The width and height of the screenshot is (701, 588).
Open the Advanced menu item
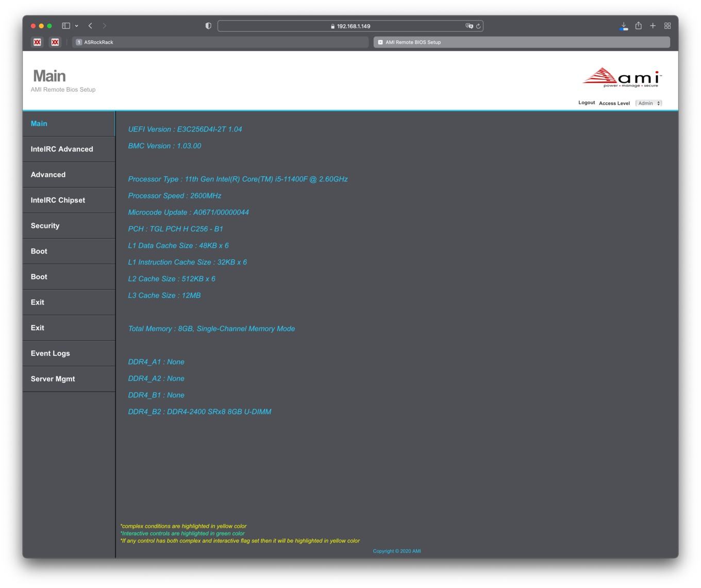click(x=69, y=175)
